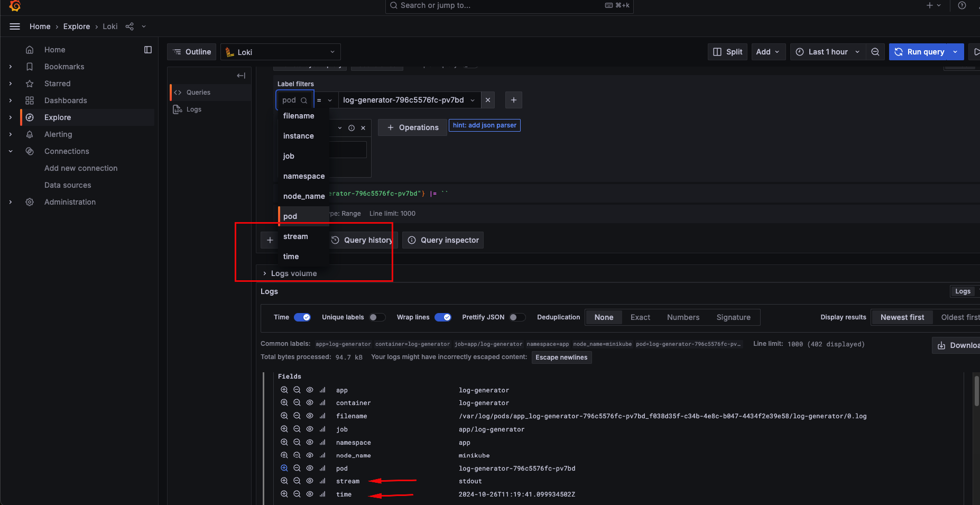This screenshot has width=980, height=505.
Task: Open the hamburger main menu
Action: point(15,26)
